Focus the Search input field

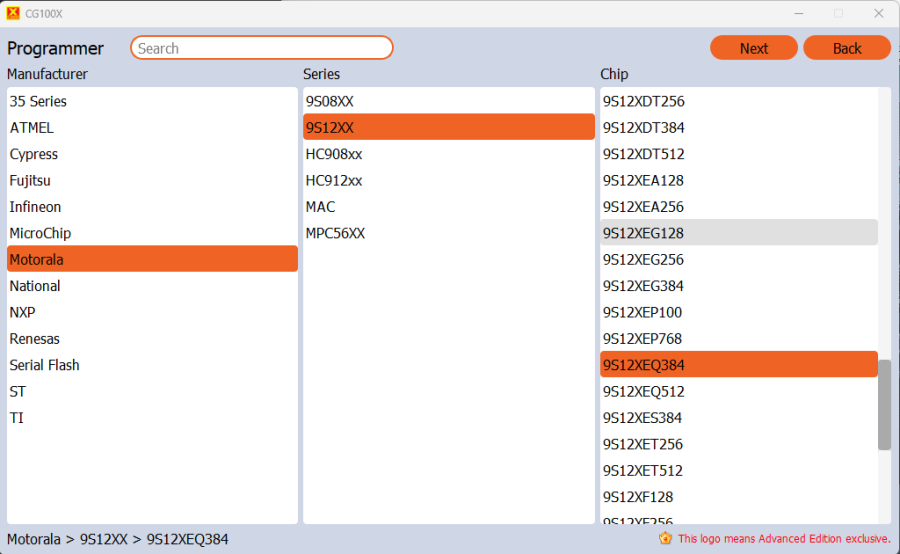click(262, 48)
